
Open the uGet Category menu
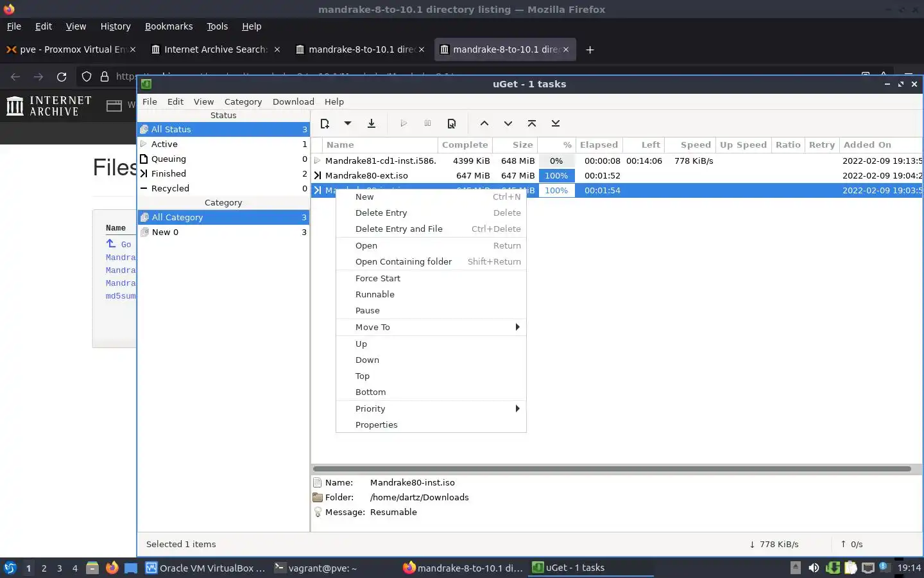click(x=243, y=101)
